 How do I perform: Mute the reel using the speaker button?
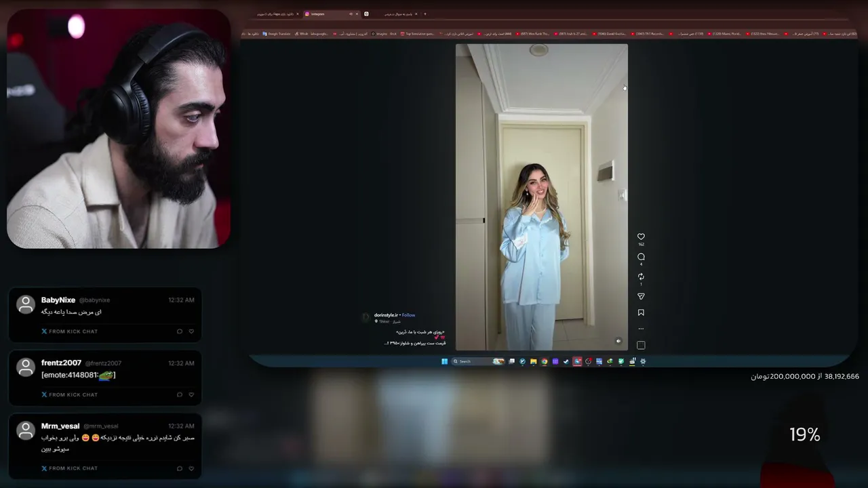point(618,341)
